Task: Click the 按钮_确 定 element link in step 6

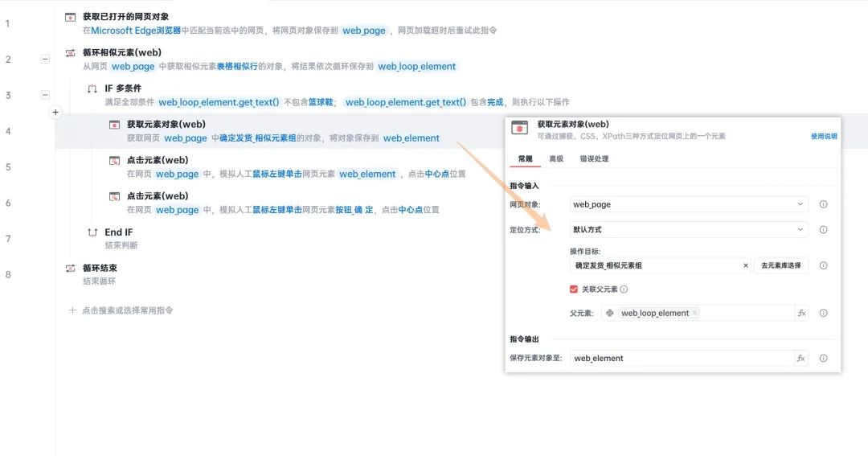Action: [x=354, y=210]
